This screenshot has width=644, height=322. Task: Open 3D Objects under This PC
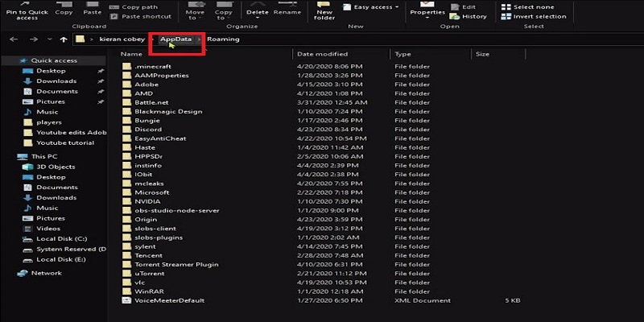tap(56, 167)
